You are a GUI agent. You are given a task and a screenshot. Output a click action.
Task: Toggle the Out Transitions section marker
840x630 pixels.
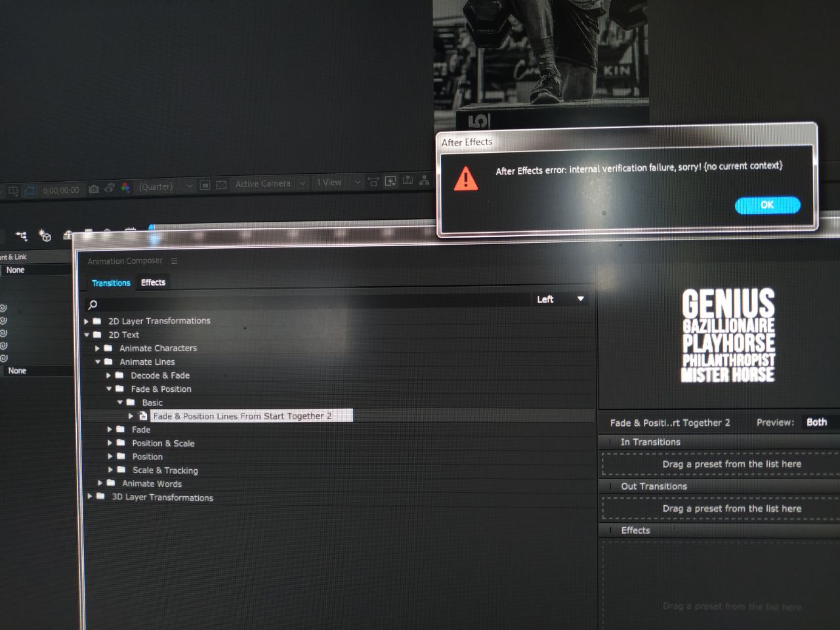pos(612,486)
